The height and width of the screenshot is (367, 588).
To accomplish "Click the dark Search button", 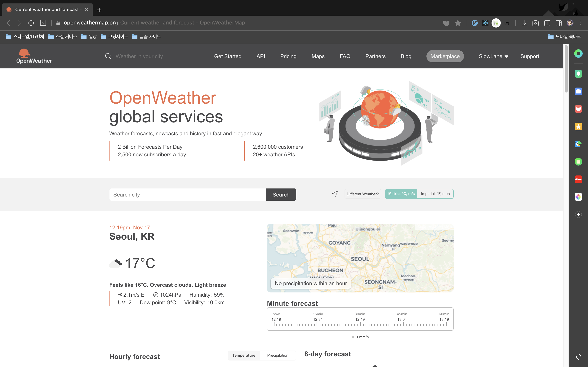I will pyautogui.click(x=281, y=195).
